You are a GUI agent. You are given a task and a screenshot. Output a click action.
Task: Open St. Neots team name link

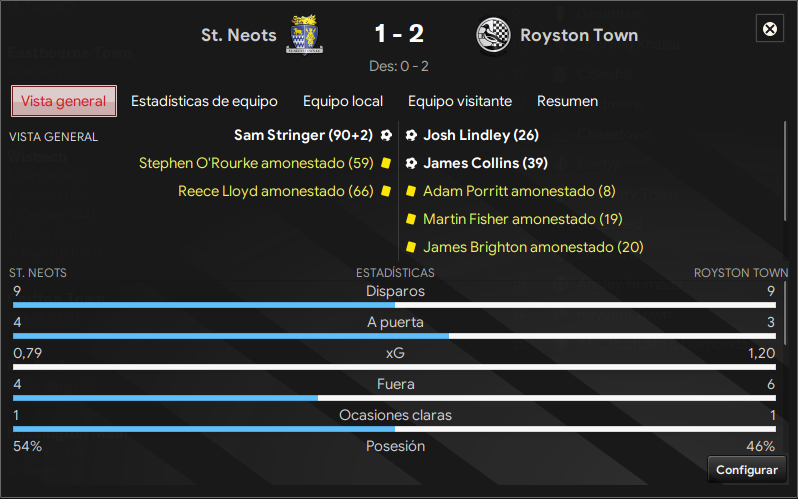point(239,35)
